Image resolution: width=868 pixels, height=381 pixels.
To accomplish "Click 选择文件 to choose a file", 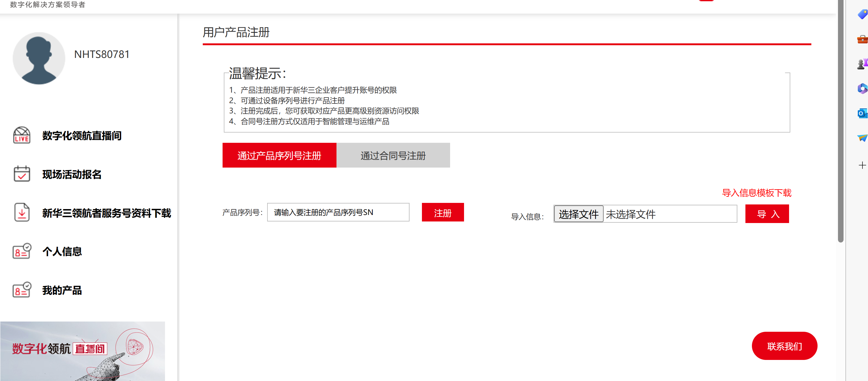I will [578, 214].
